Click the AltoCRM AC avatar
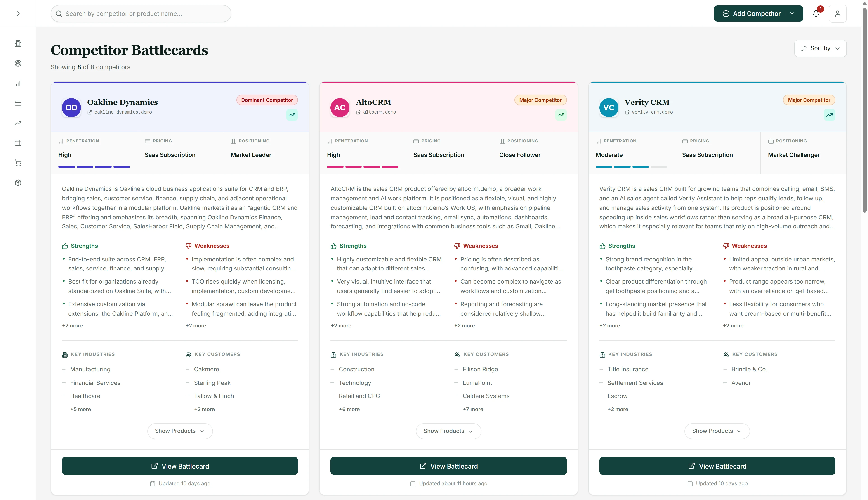Viewport: 868px width, 500px height. [340, 107]
